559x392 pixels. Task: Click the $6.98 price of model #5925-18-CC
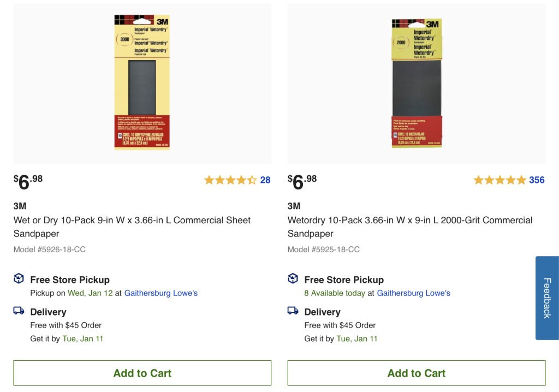302,181
